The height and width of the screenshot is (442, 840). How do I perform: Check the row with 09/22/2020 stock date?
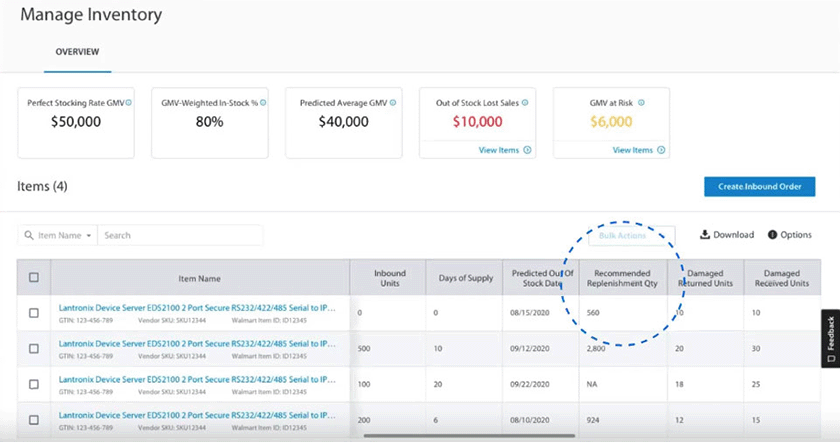pyautogui.click(x=34, y=384)
